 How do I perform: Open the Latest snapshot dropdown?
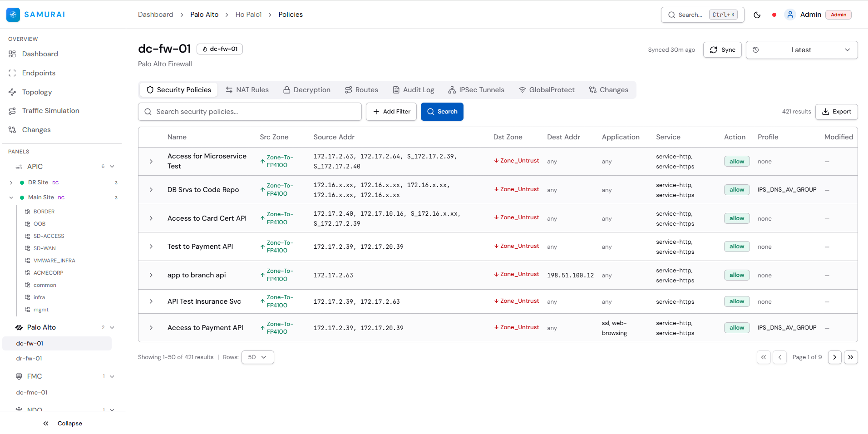tap(801, 50)
